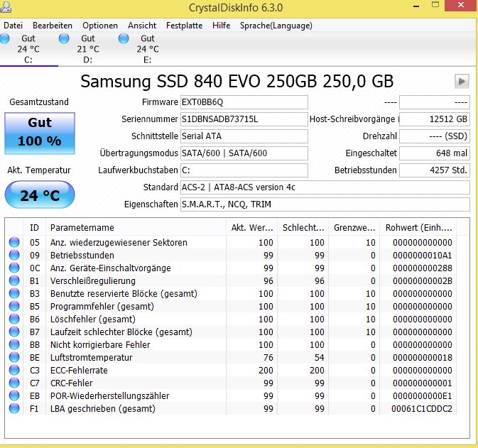Image resolution: width=478 pixels, height=448 pixels.
Task: Select 'Laufzeit schlechter Blöcke (gesamt)' row
Action: coord(231,332)
